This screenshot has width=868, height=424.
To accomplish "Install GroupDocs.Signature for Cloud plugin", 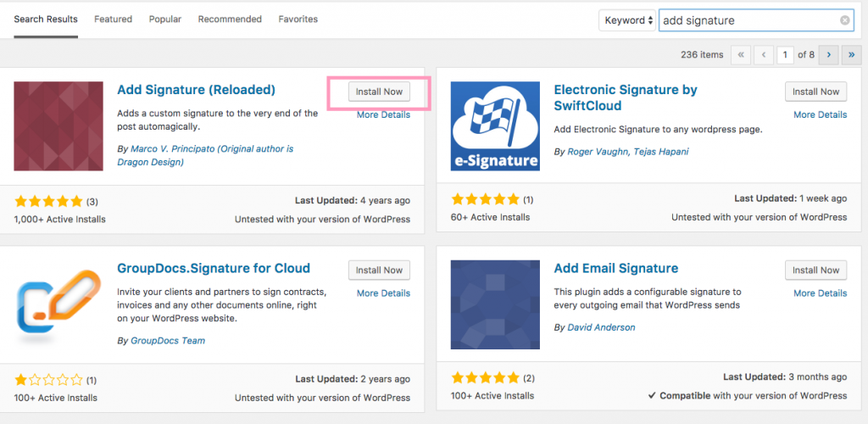I will point(379,271).
